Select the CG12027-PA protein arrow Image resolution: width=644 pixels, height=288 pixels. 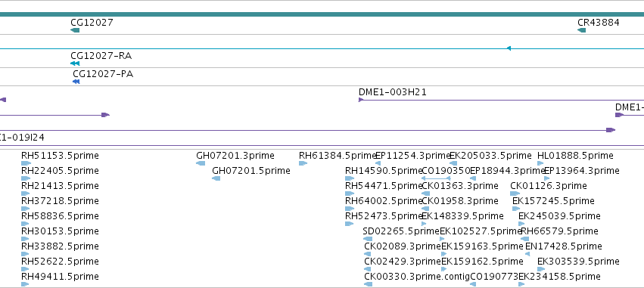[x=76, y=82]
